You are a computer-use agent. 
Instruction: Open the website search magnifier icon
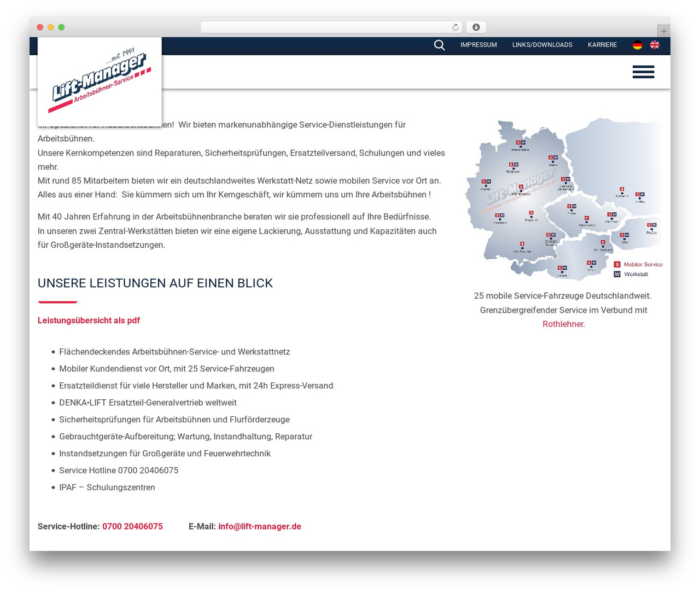click(x=439, y=45)
